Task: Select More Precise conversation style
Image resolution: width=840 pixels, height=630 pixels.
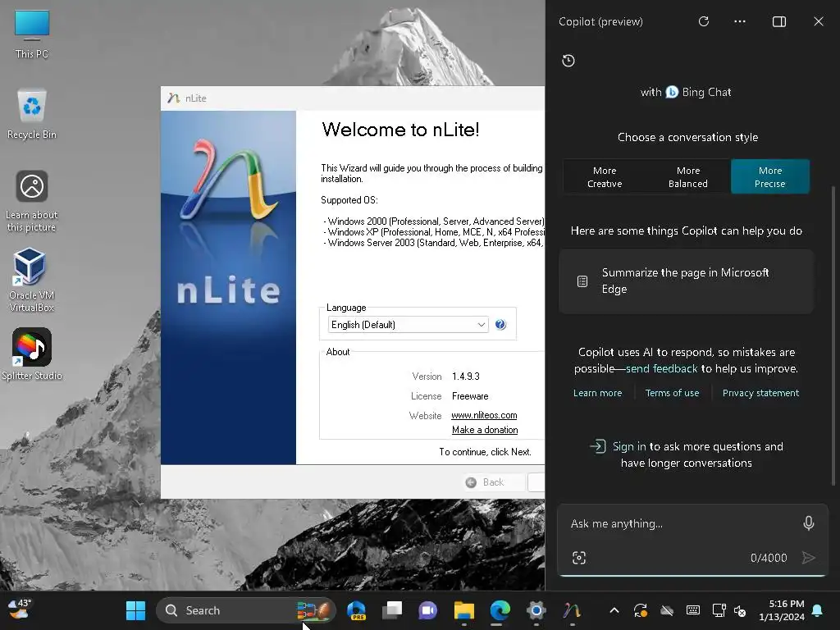Action: [769, 177]
